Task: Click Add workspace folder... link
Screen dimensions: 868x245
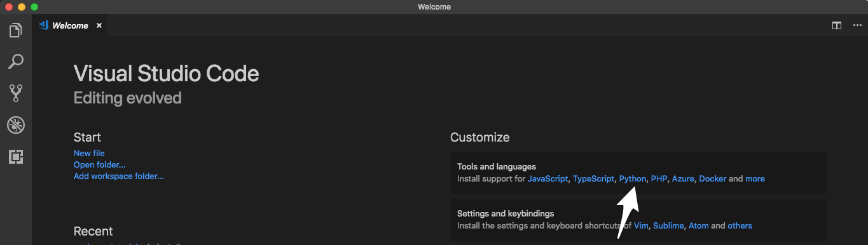Action: pyautogui.click(x=119, y=176)
